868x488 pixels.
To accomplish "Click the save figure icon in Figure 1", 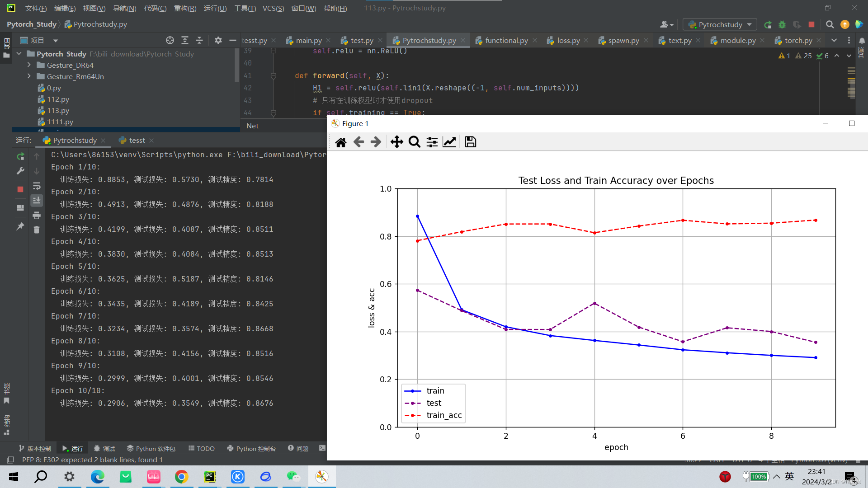I will (x=471, y=142).
